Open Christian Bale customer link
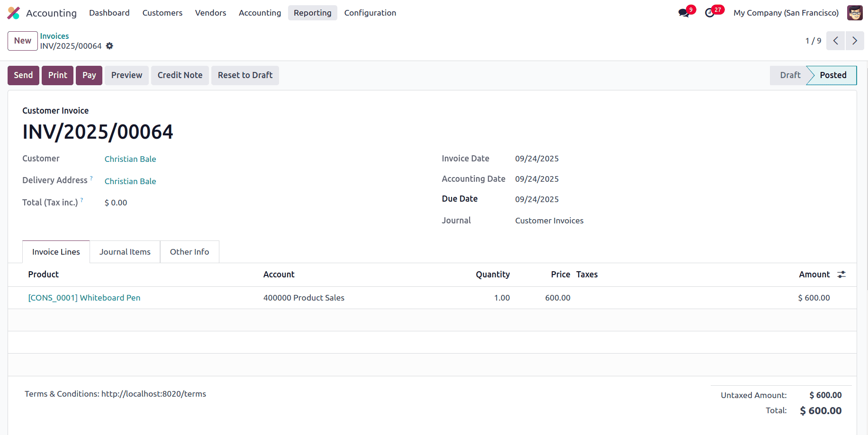Viewport: 868px width, 435px height. click(130, 159)
